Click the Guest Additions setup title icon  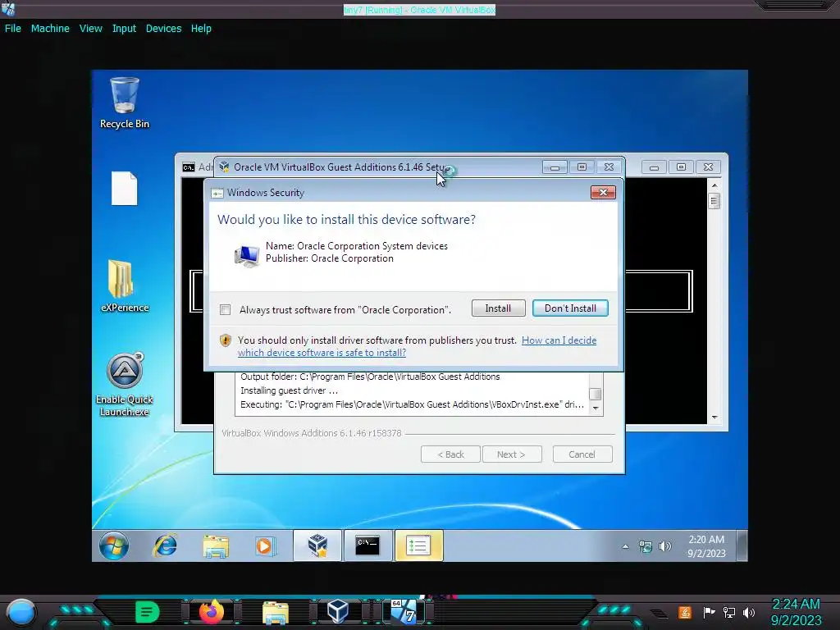click(x=225, y=167)
